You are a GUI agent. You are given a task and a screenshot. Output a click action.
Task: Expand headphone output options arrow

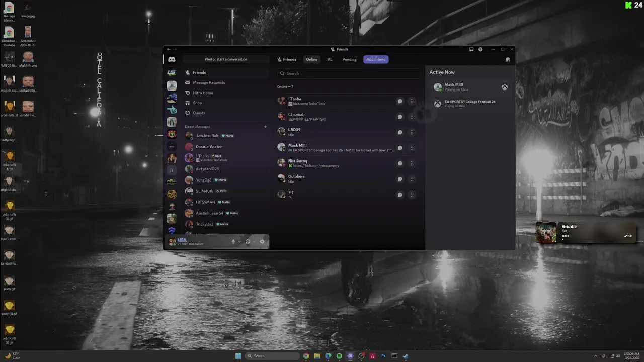click(x=254, y=242)
